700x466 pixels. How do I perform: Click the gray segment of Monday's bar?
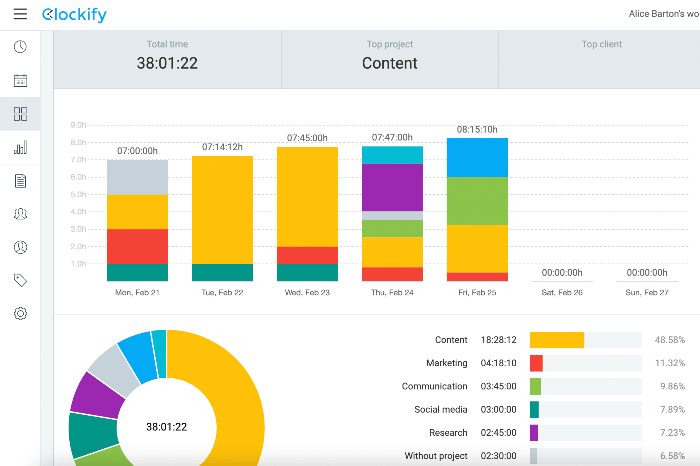click(x=138, y=177)
